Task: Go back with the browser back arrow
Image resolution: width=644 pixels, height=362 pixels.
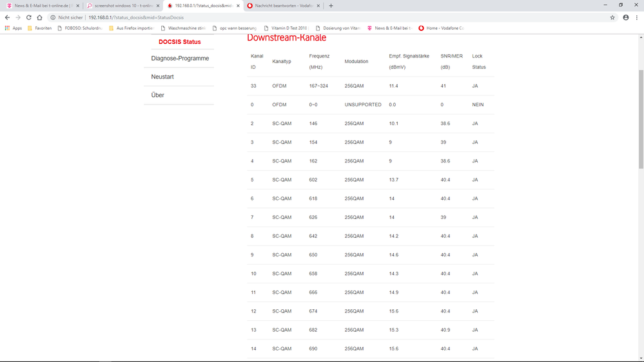Action: coord(7,17)
